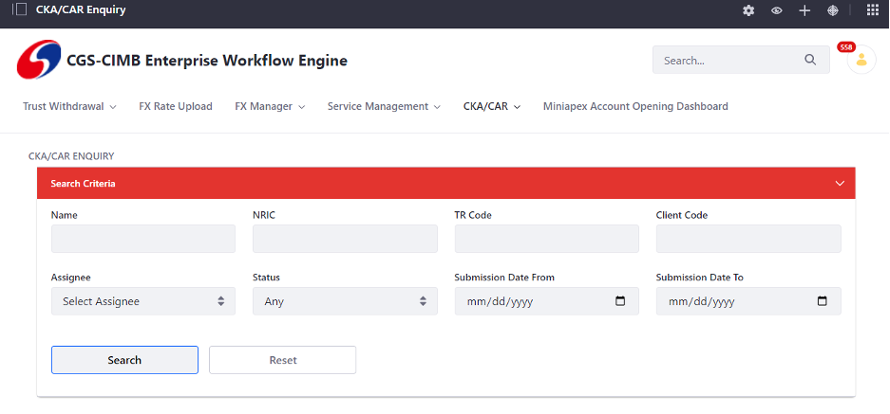Click the Submission Date To field

pos(749,301)
